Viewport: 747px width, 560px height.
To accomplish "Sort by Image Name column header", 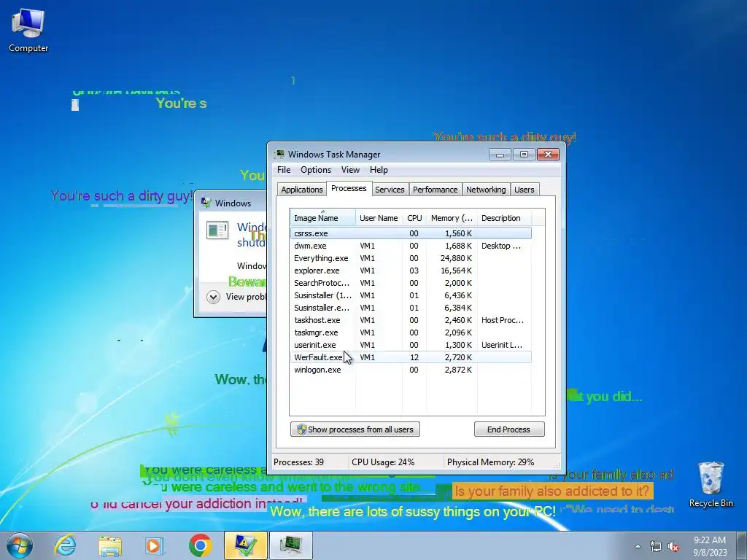I will tap(322, 217).
